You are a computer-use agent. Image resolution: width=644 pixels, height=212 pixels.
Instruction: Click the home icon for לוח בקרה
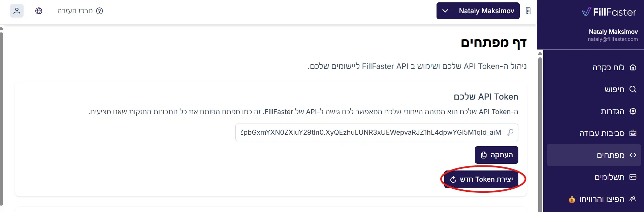pos(633,68)
